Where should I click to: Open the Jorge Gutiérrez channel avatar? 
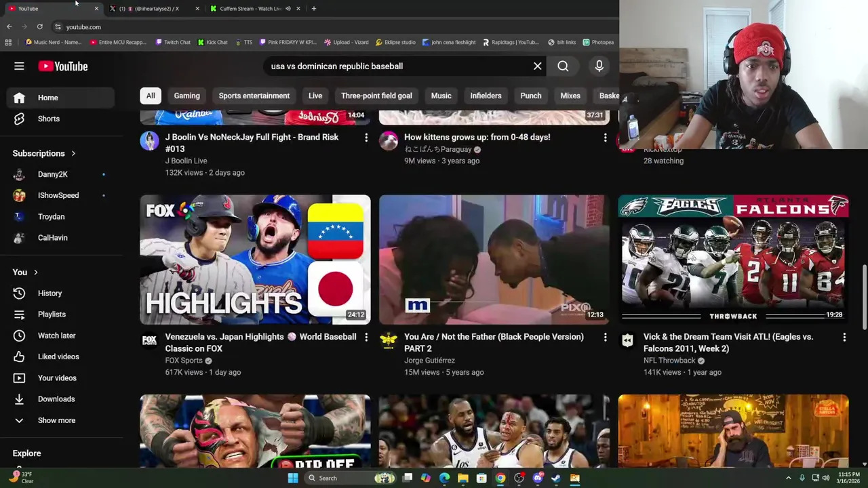point(389,340)
